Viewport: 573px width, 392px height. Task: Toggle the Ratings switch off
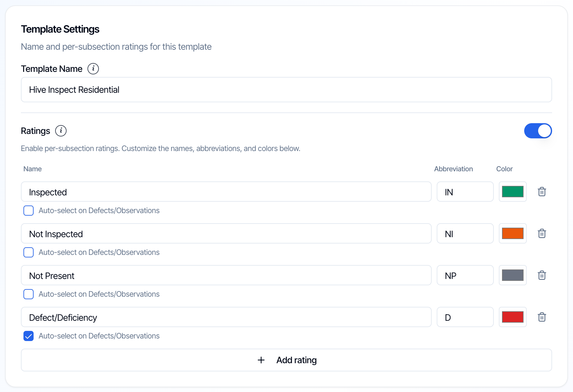(x=538, y=131)
